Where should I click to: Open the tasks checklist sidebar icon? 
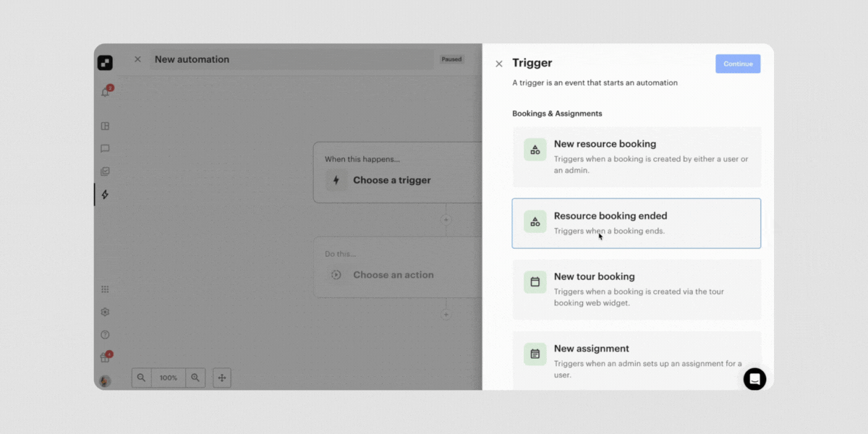[105, 171]
